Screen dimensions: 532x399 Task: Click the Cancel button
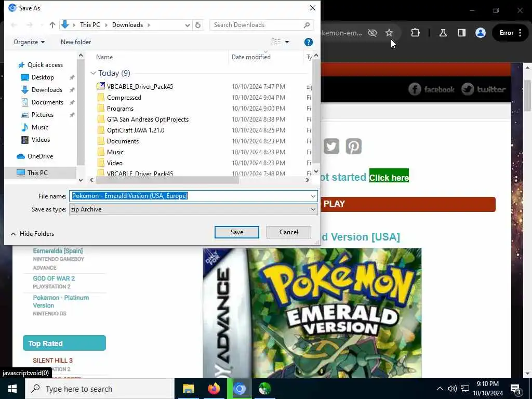289,232
